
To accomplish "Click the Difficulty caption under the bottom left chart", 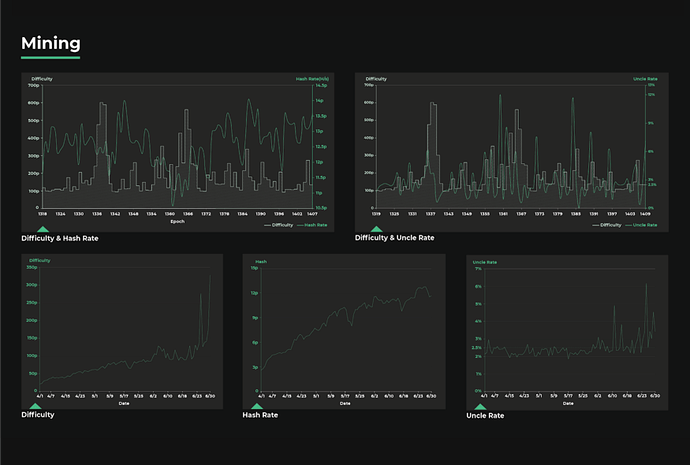I will [x=38, y=415].
